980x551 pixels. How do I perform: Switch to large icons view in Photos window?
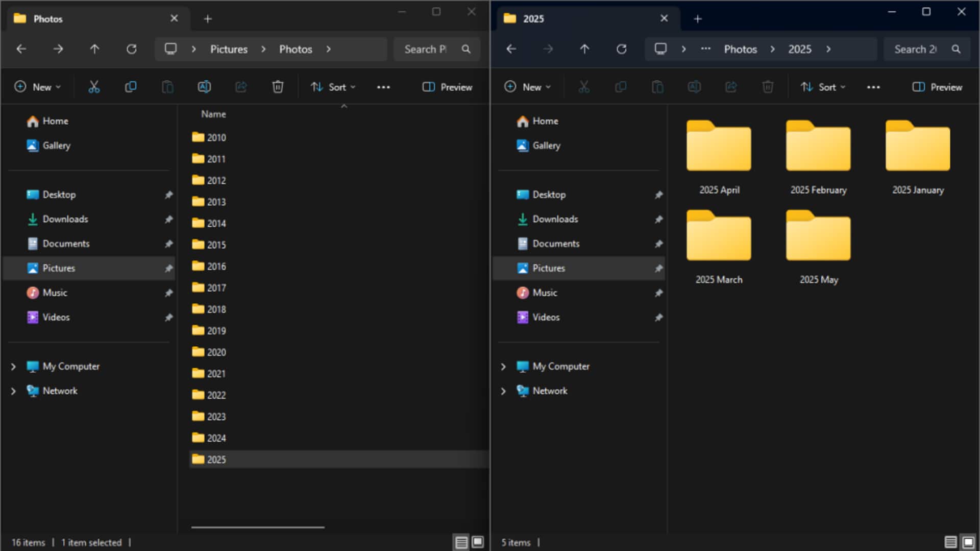[478, 542]
